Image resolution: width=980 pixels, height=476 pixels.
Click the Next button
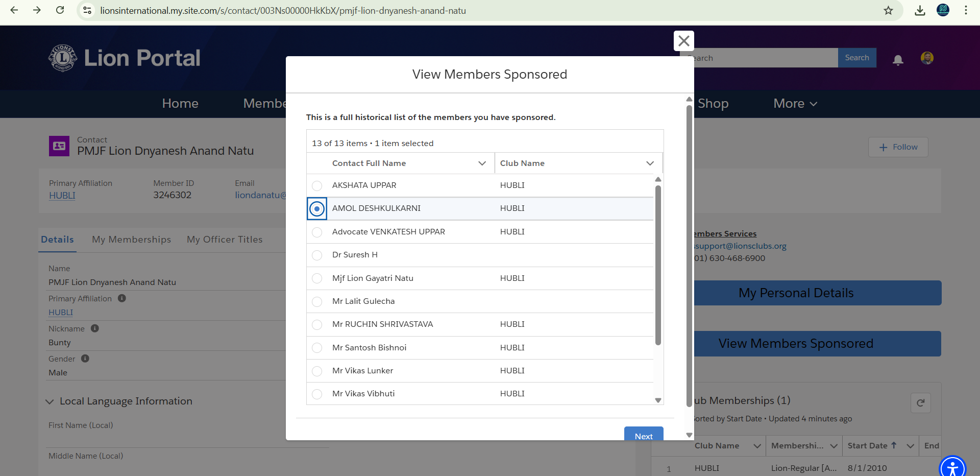pos(644,435)
